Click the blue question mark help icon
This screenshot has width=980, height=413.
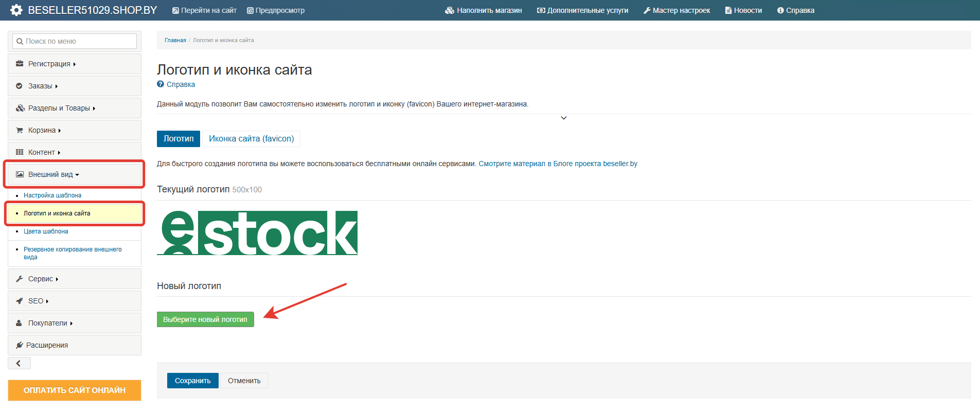point(161,84)
